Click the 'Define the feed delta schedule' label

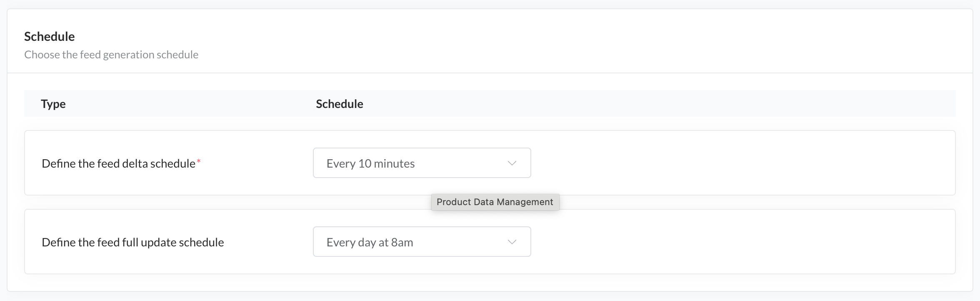pyautogui.click(x=118, y=163)
